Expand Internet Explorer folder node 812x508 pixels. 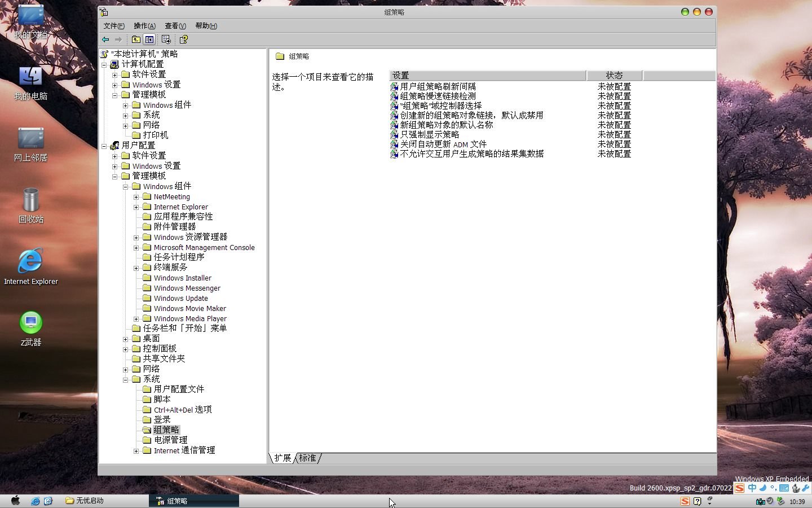click(x=136, y=207)
